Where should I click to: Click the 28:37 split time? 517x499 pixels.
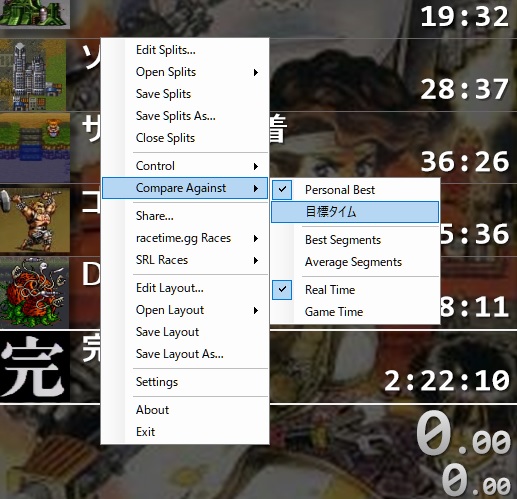click(464, 89)
